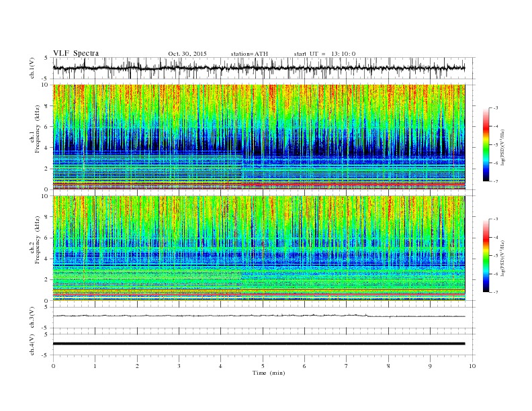
Task: Click ch.1 spectrogram frequency tick "8"
Action: point(46,106)
